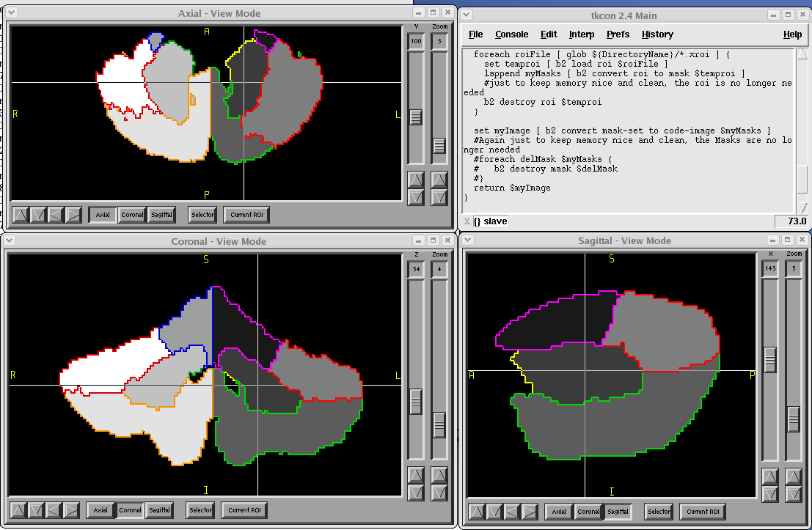This screenshot has height=530, width=812.
Task: Increase Axial Zoom with up stepper arrow
Action: click(439, 179)
